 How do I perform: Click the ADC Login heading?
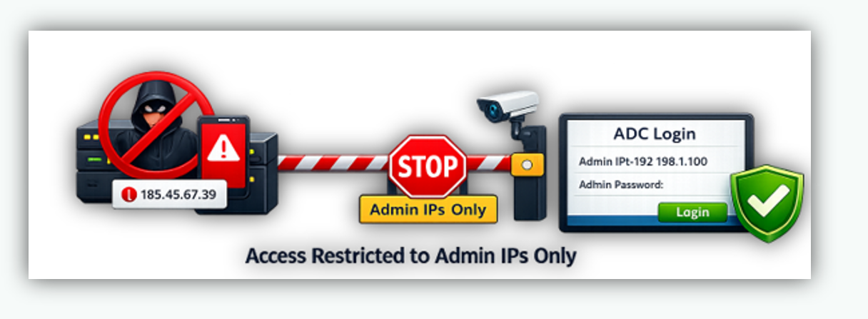pos(654,133)
